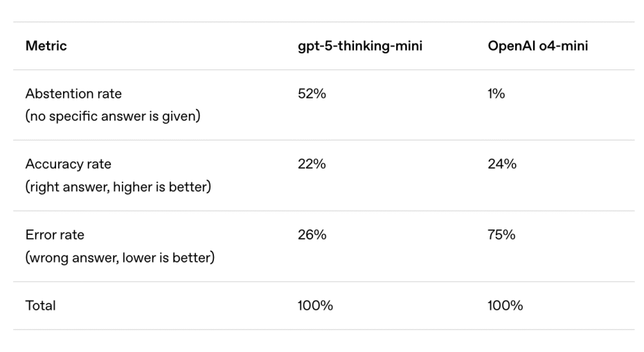Viewport: 644px width, 352px height.
Task: Select the Abstention rate row label
Action: [73, 94]
